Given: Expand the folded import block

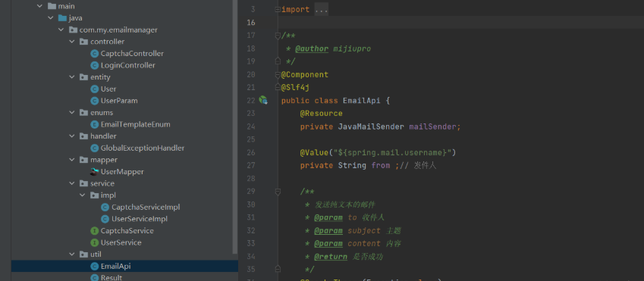Looking at the screenshot, I should click(x=278, y=10).
